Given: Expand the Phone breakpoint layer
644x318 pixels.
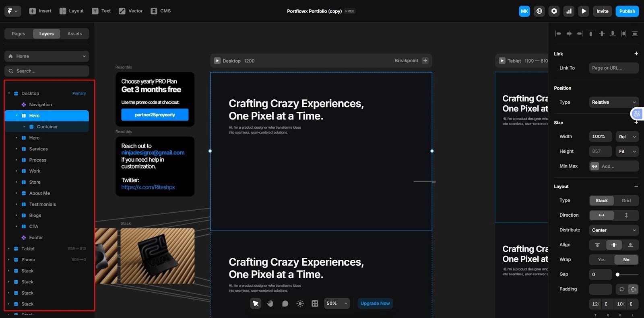Looking at the screenshot, I should tap(9, 260).
